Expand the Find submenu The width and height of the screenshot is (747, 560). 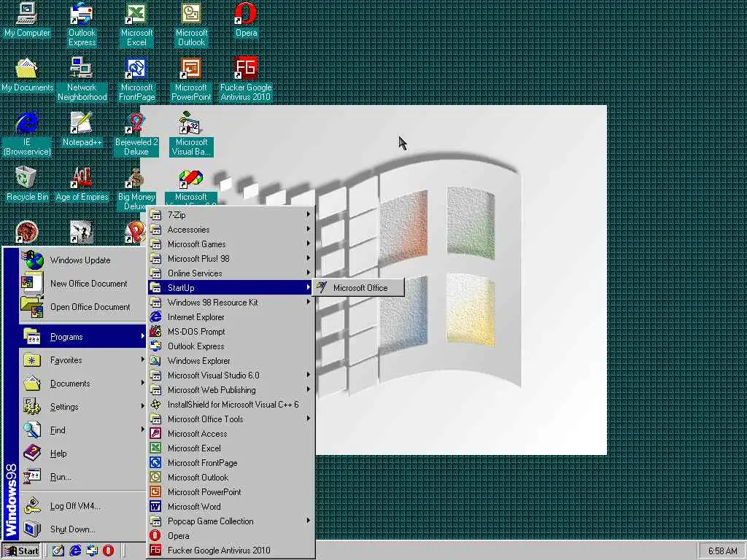pos(83,430)
